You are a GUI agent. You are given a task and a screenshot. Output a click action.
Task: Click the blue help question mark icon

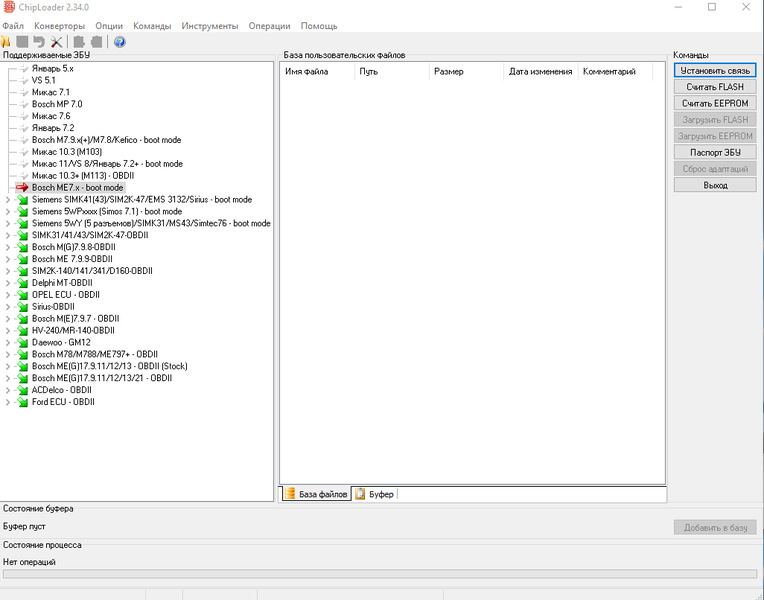click(119, 42)
